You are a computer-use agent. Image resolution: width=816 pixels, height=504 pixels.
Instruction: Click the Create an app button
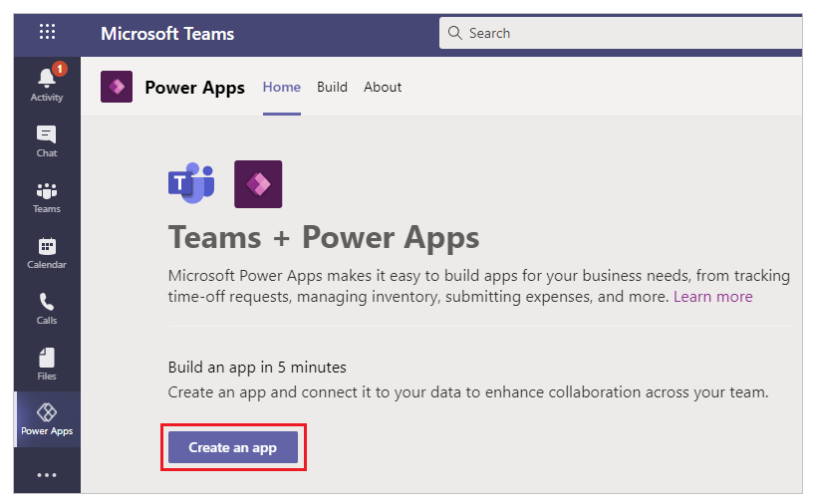[233, 447]
